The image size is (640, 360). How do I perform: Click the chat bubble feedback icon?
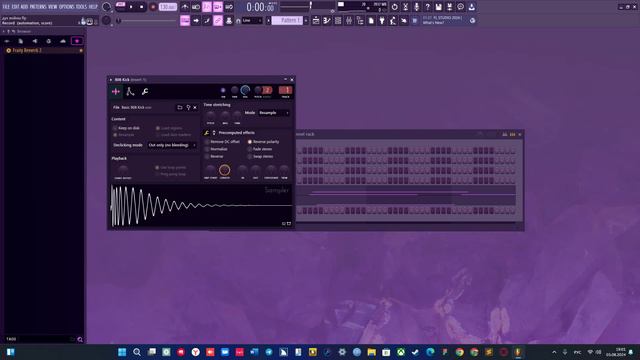[x=460, y=7]
